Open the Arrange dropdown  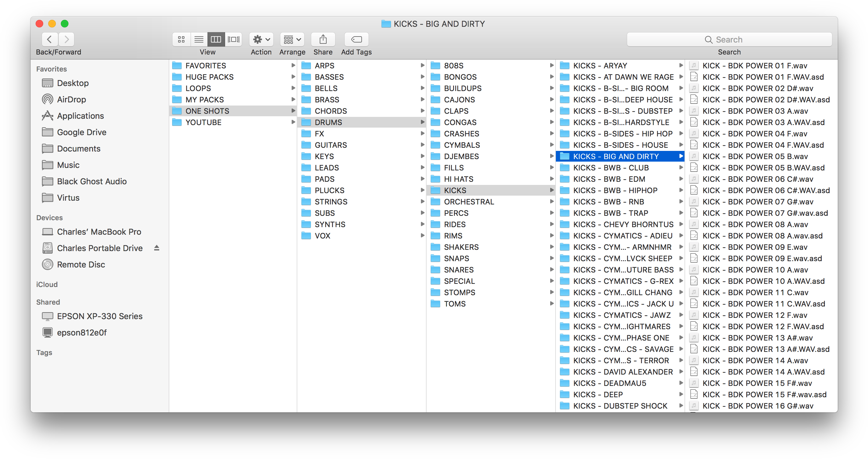[x=292, y=39]
